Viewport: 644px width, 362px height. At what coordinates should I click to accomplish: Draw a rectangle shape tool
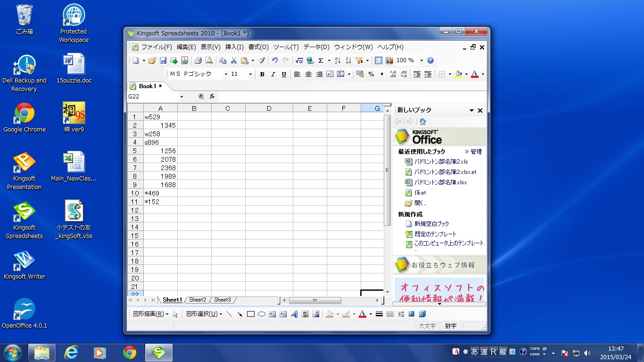tap(251, 314)
